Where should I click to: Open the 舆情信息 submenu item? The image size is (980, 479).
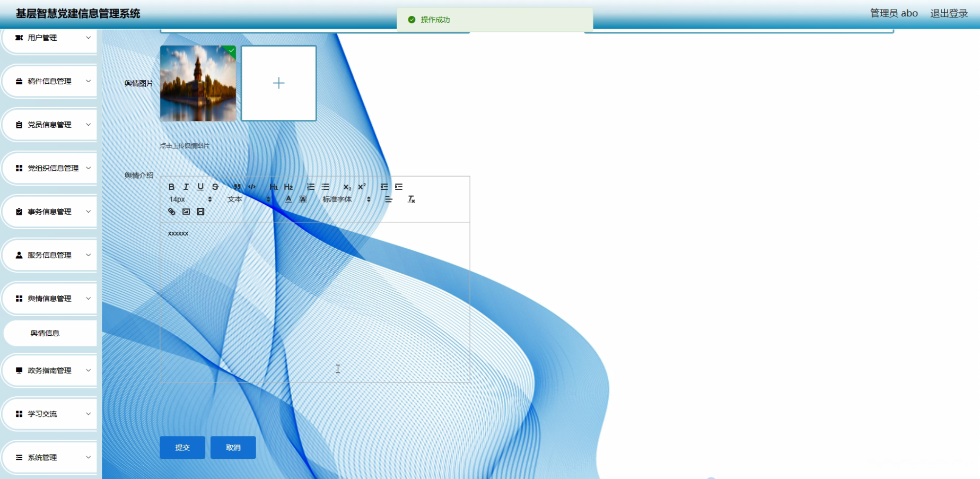tap(50, 333)
